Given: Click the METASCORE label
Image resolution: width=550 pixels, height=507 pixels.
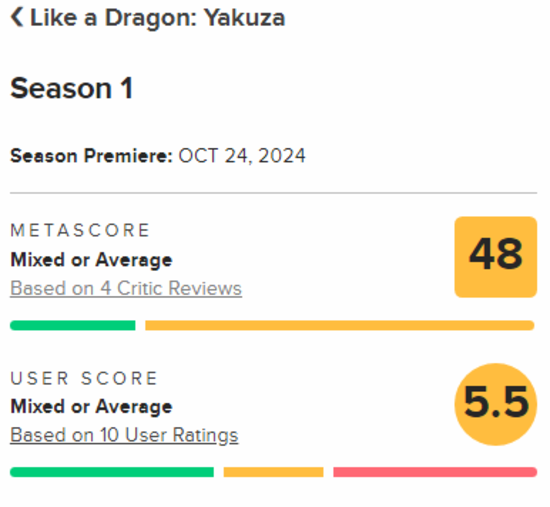Looking at the screenshot, I should [x=80, y=231].
